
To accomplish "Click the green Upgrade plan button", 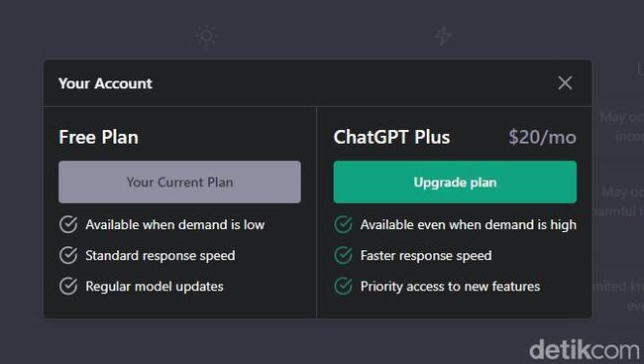I will tap(455, 182).
